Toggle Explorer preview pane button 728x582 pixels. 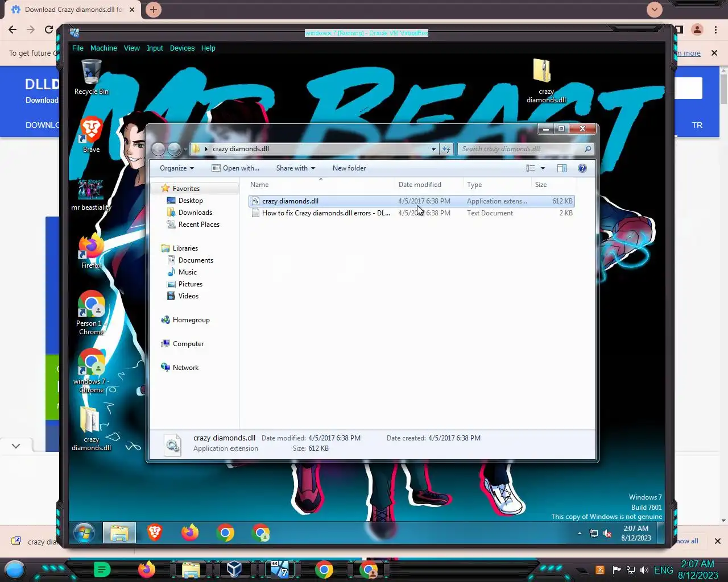pyautogui.click(x=561, y=168)
